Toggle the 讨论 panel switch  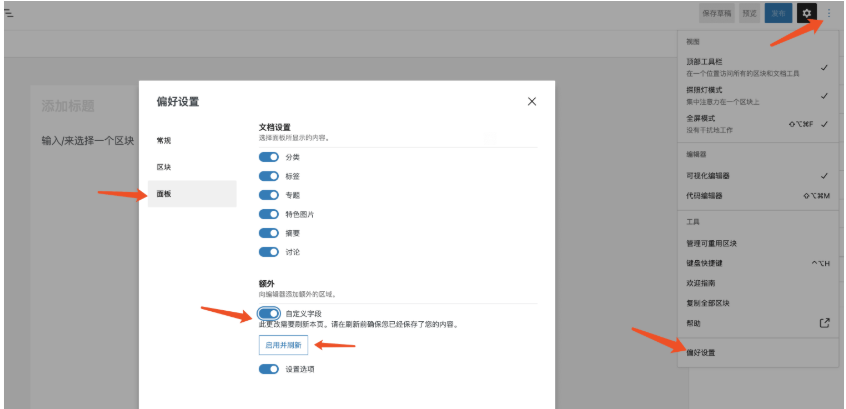[269, 251]
